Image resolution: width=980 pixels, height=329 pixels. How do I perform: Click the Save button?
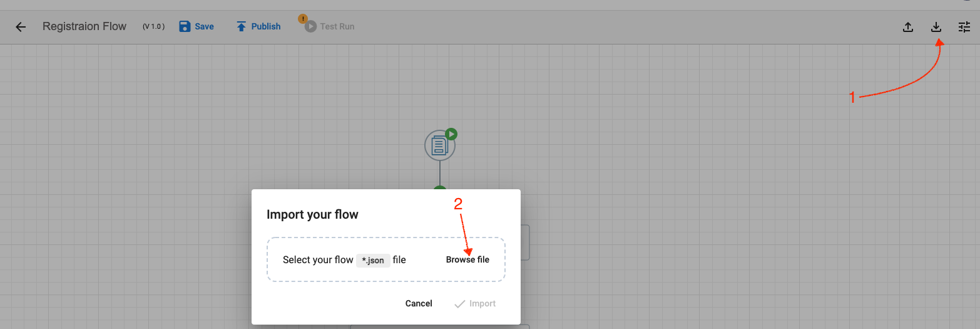pyautogui.click(x=197, y=26)
